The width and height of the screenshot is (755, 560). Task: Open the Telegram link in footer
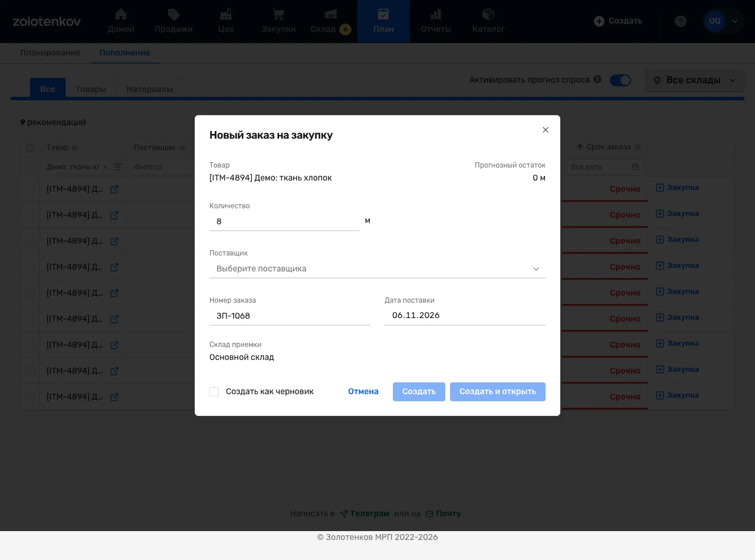click(365, 513)
